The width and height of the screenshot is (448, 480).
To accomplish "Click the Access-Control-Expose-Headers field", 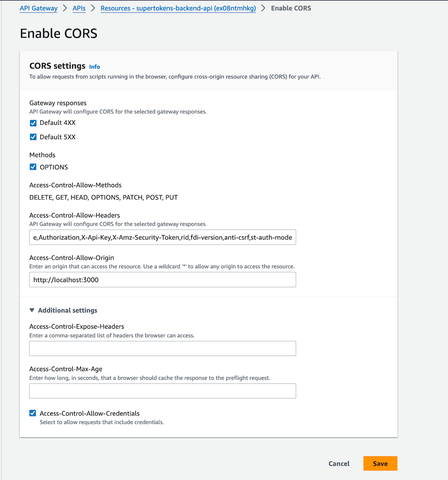I will coord(163,348).
